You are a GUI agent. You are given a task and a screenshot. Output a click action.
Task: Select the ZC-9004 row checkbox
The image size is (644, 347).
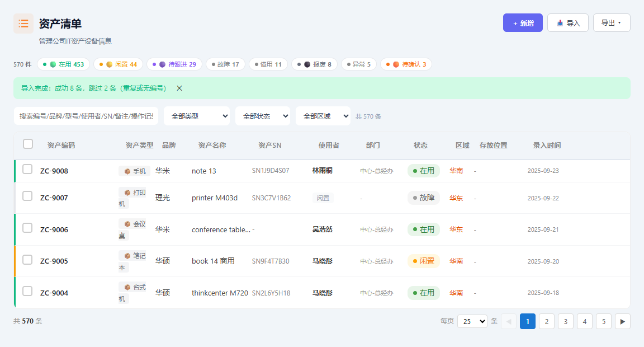coord(27,292)
